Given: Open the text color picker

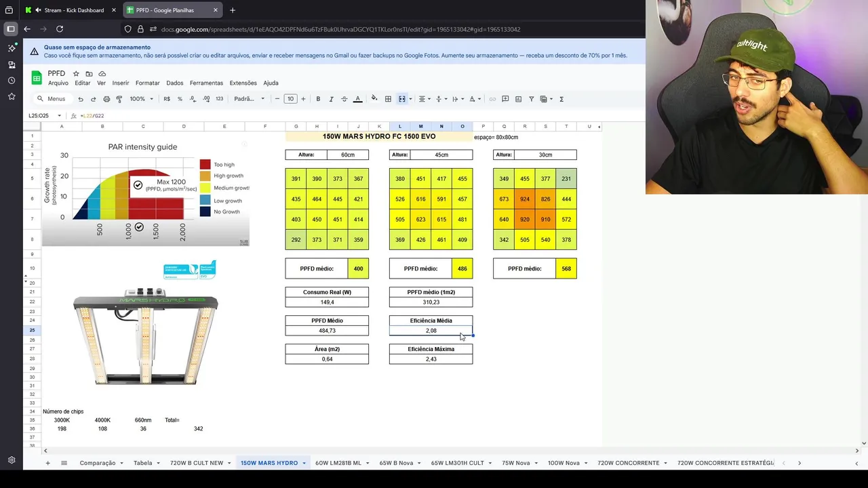Looking at the screenshot, I should (x=357, y=99).
